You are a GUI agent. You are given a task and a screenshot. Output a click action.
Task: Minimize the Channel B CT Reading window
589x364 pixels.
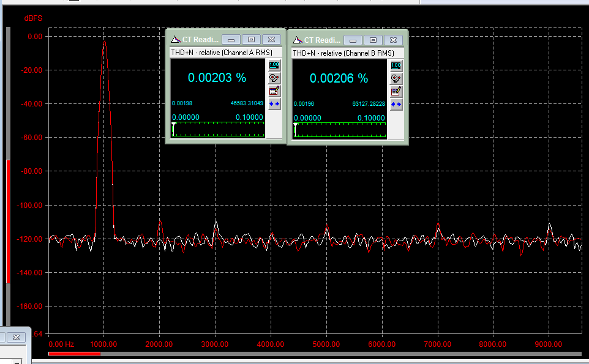[x=353, y=40]
